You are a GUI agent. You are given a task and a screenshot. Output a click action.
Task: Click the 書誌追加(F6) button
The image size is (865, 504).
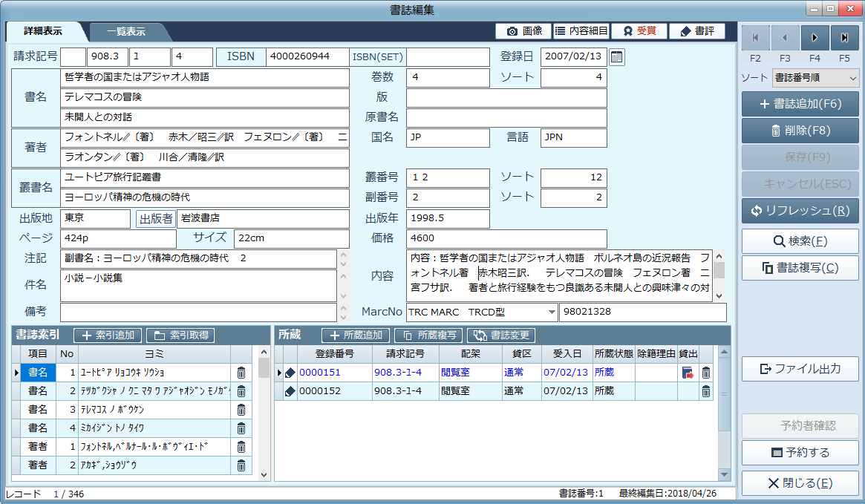tap(800, 104)
